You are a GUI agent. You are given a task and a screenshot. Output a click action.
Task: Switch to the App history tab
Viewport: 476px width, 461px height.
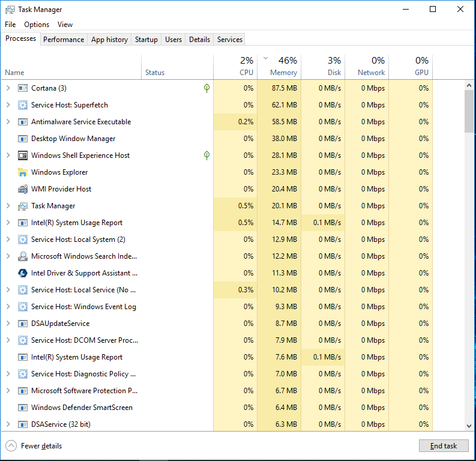tap(109, 40)
